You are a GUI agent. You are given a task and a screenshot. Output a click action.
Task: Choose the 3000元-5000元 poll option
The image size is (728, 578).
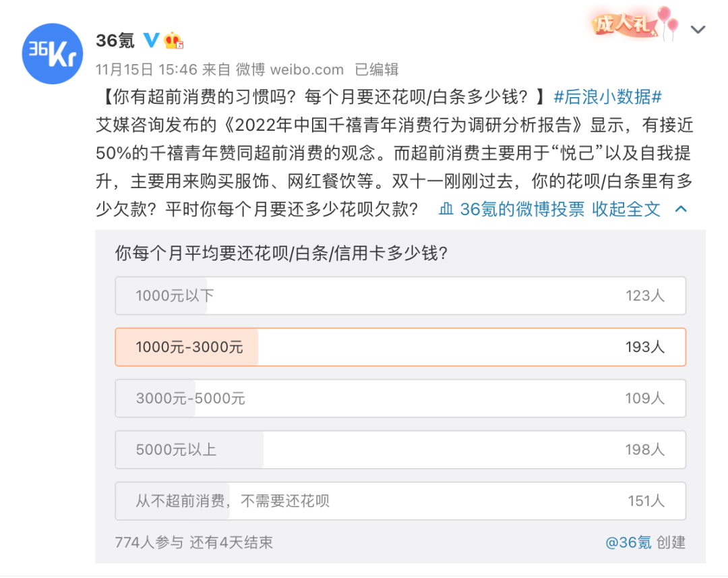pos(400,398)
